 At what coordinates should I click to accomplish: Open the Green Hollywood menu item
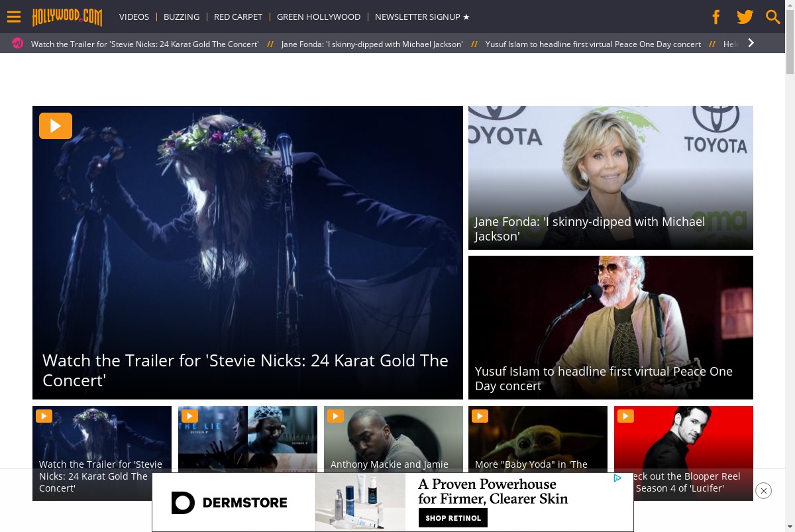pos(319,17)
